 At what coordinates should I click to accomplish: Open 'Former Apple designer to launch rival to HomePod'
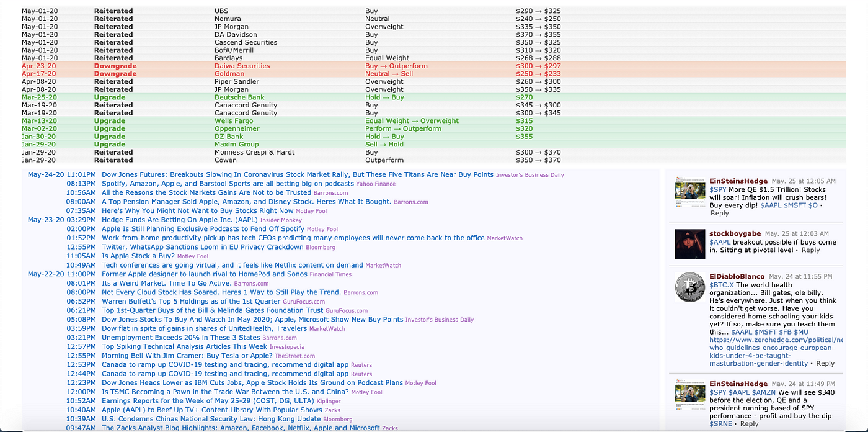pos(204,274)
